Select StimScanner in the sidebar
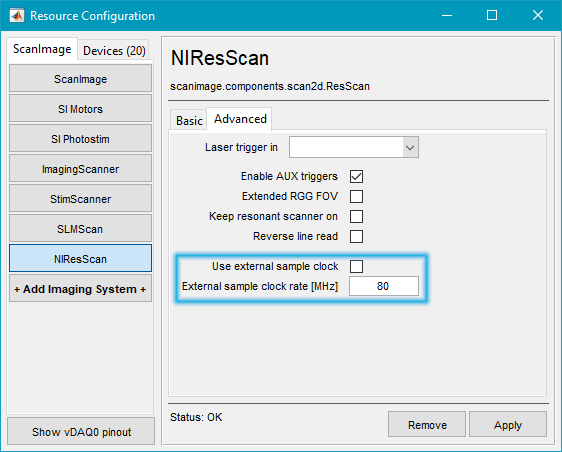The width and height of the screenshot is (562, 452). tap(80, 199)
